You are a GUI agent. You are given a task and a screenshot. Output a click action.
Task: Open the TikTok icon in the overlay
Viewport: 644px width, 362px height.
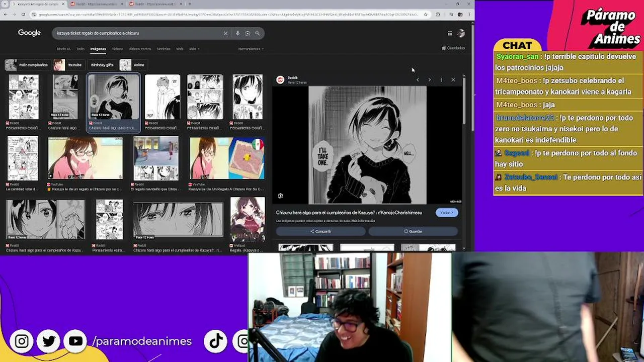(x=216, y=341)
